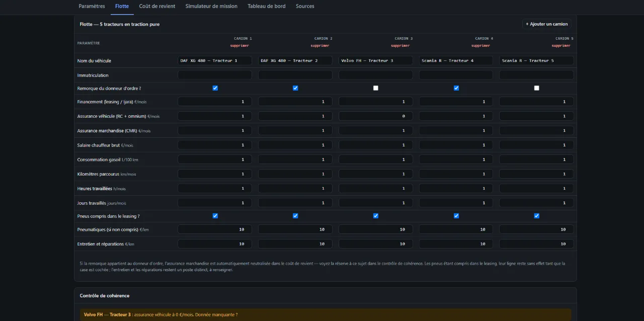Click Entretien et réparations field for Camion 4
644x321 pixels.
coord(456,244)
